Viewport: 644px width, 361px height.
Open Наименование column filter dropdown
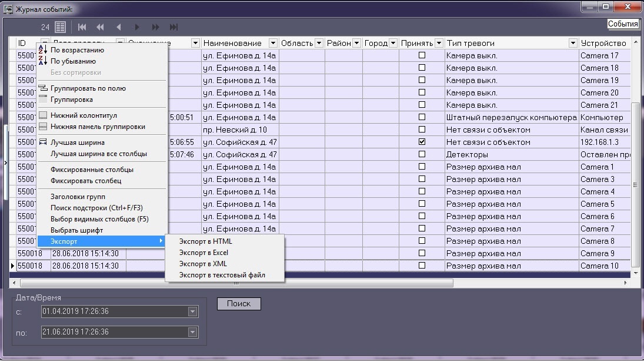point(273,43)
